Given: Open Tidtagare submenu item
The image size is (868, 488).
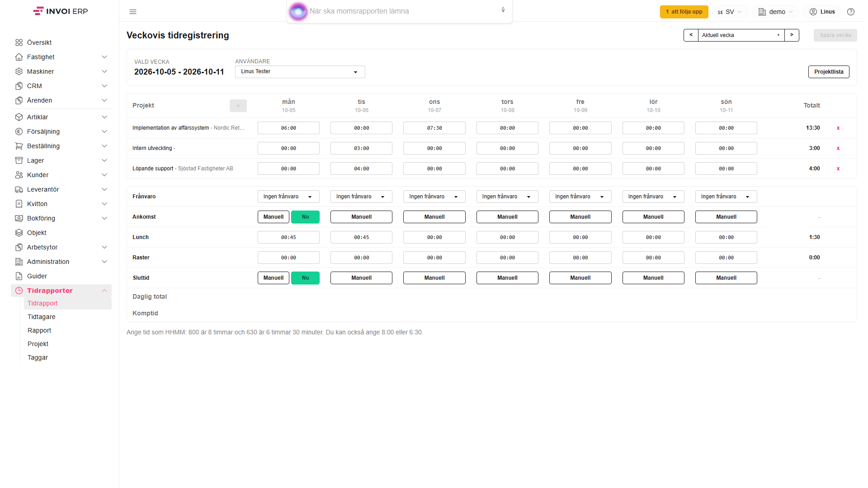Looking at the screenshot, I should pyautogui.click(x=42, y=317).
